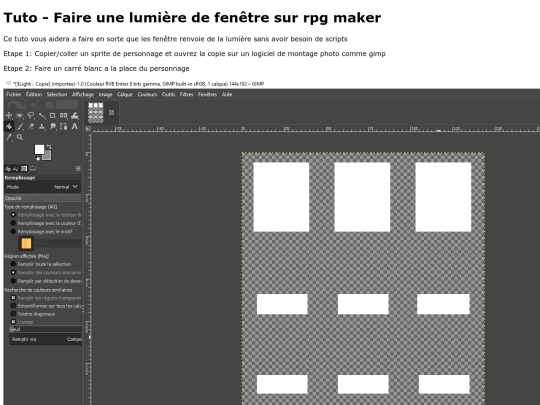Viewport: 540px width, 405px height.
Task: Click the Tuto page title heading
Action: (x=192, y=18)
